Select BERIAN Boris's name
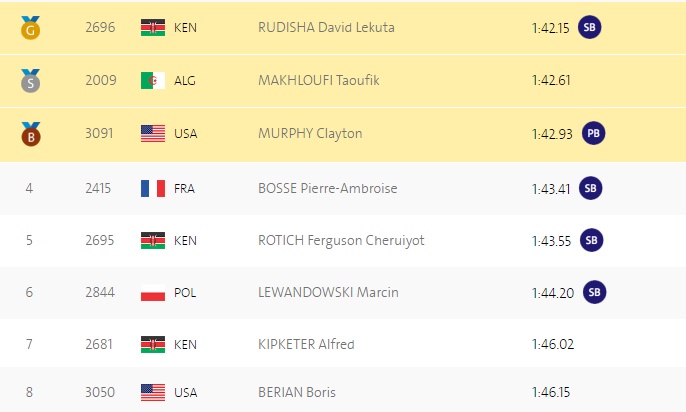686x412 pixels. (x=297, y=392)
